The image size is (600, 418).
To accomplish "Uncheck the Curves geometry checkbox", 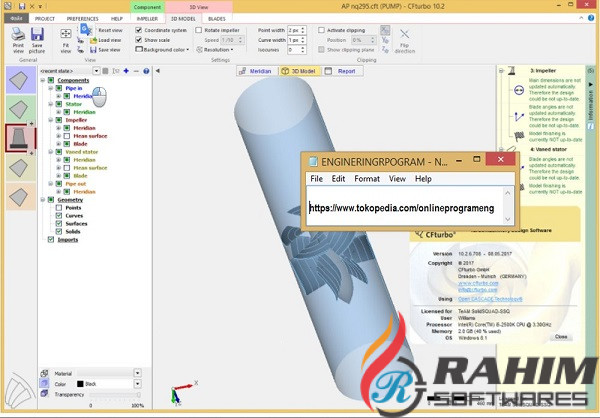I will (59, 216).
